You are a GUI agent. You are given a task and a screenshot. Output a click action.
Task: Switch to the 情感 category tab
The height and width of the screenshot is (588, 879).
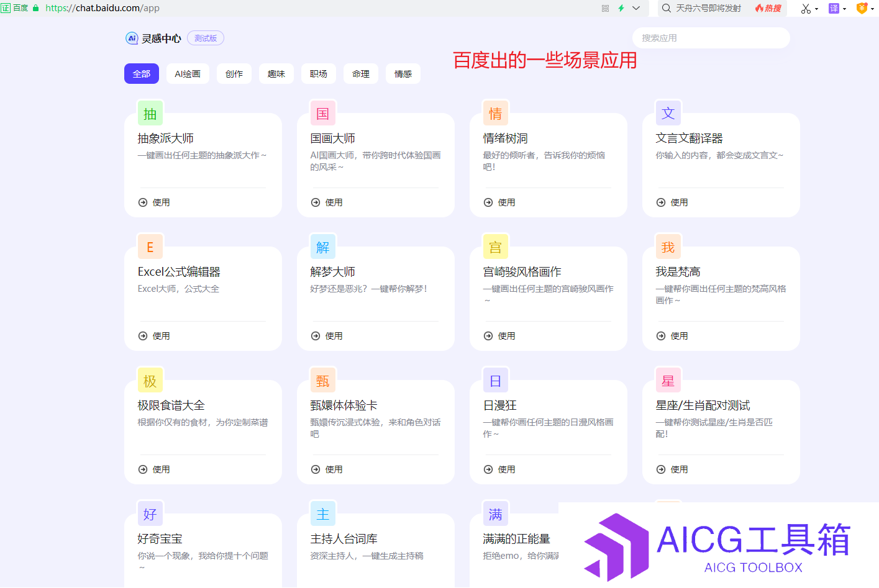pos(403,74)
